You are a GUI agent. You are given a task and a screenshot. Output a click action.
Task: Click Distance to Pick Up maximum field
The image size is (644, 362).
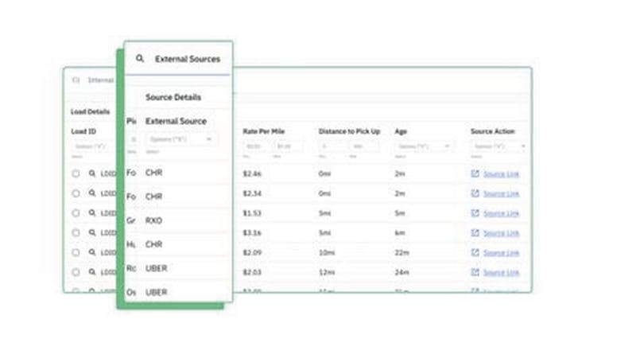364,146
